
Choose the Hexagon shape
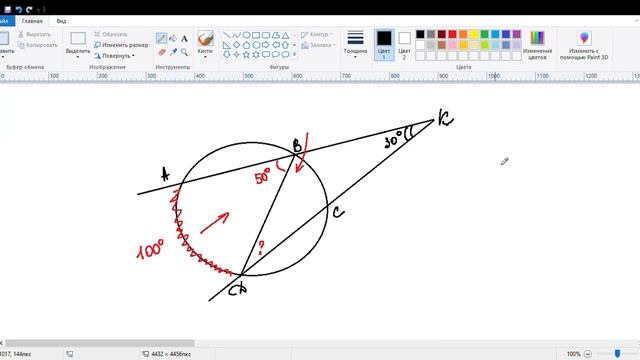[256, 45]
